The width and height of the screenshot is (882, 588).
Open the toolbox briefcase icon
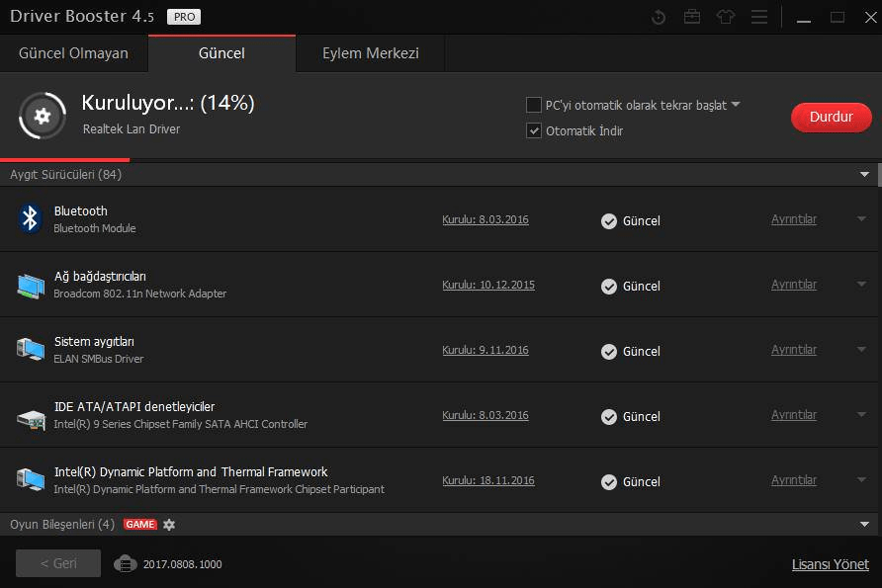coord(692,18)
